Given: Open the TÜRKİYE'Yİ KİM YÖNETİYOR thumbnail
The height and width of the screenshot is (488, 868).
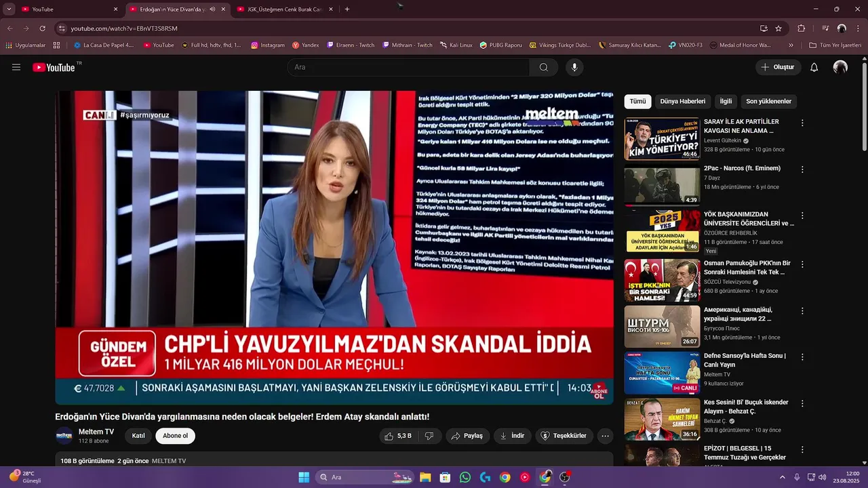Looking at the screenshot, I should point(662,139).
